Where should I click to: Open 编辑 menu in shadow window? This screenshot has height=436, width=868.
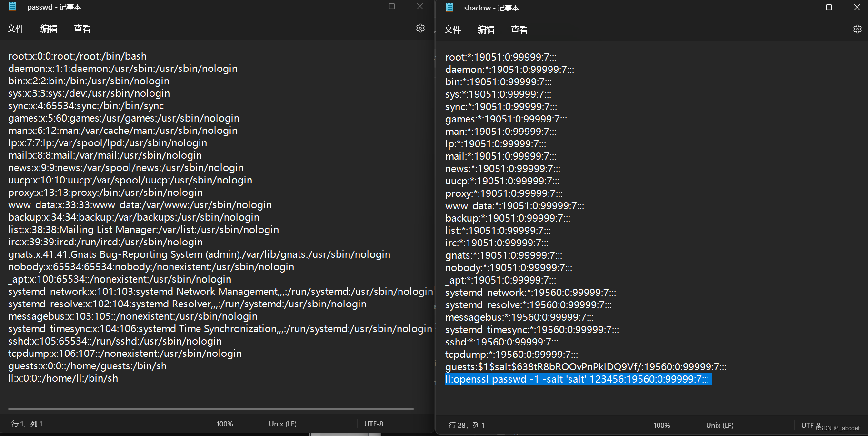click(x=486, y=30)
